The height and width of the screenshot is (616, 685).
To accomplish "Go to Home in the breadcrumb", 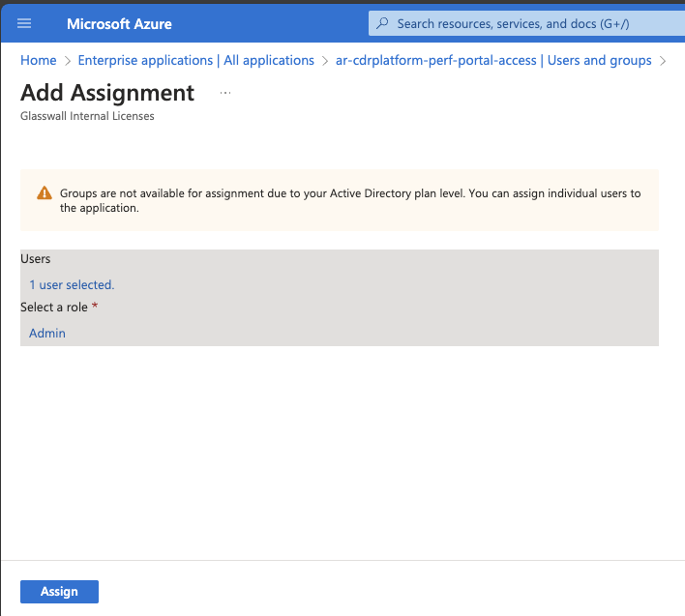I will point(39,60).
